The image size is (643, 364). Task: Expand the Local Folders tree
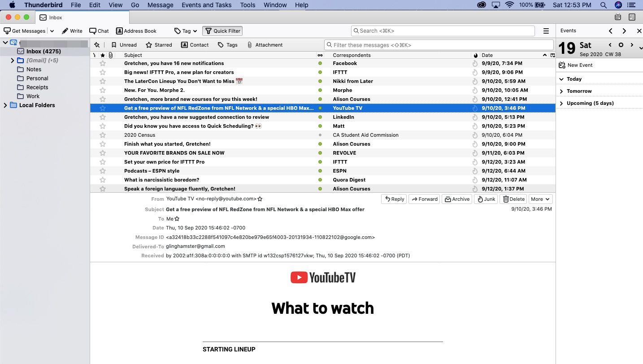coord(5,105)
